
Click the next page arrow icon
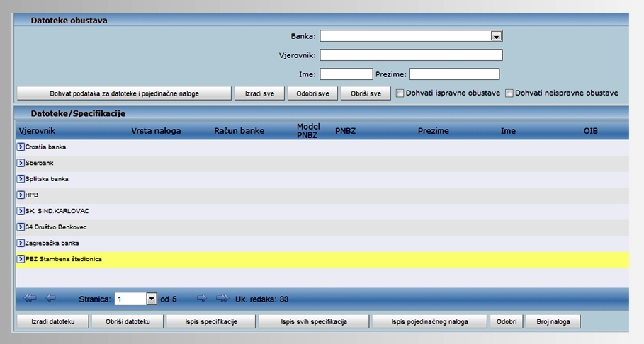pyautogui.click(x=201, y=299)
